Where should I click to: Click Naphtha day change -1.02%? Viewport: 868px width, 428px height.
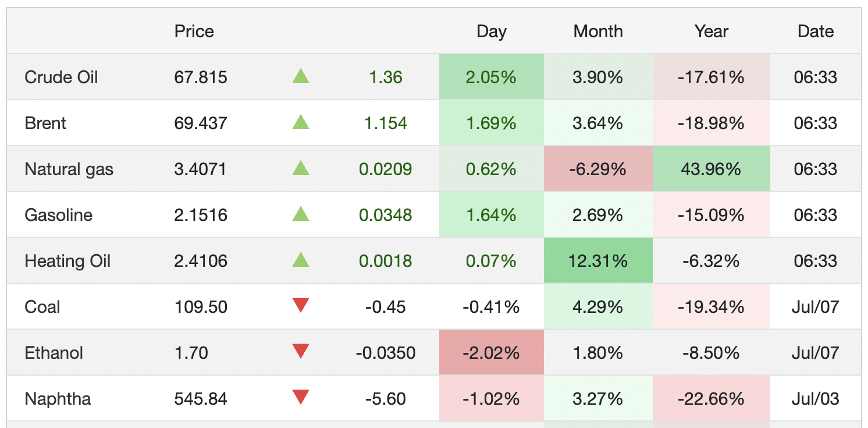[492, 398]
